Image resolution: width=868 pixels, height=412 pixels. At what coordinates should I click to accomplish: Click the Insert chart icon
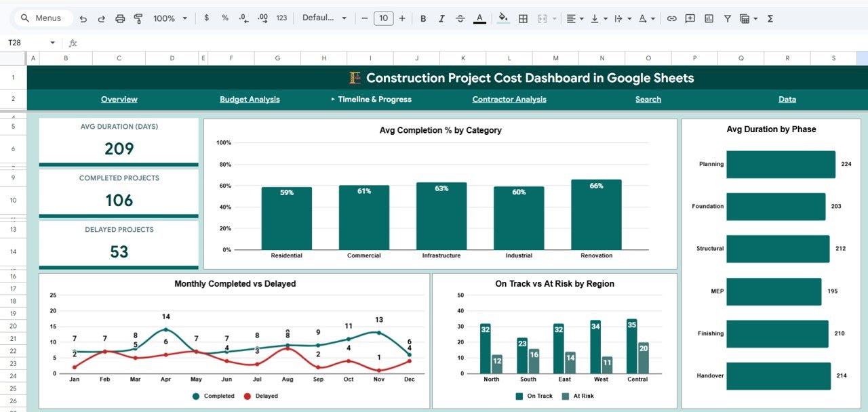click(708, 18)
